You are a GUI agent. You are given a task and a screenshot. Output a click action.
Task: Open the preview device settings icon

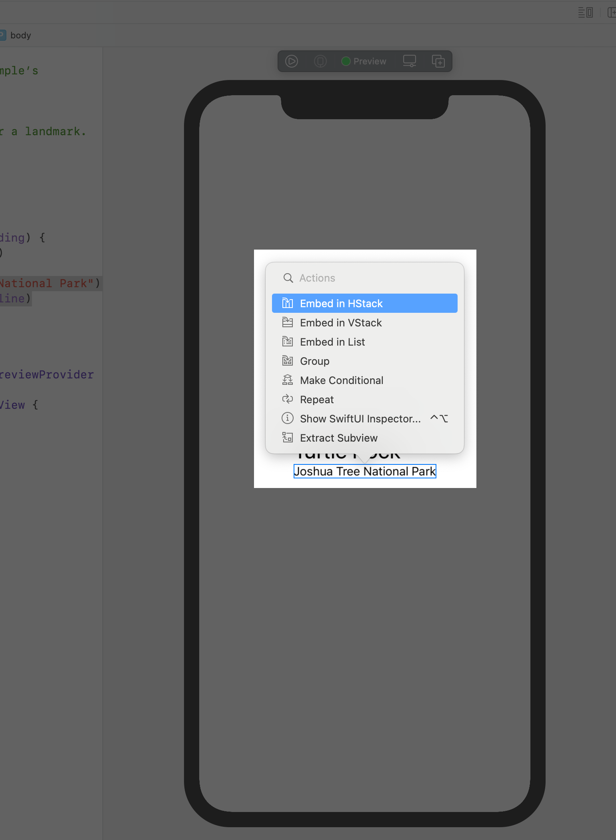409,61
